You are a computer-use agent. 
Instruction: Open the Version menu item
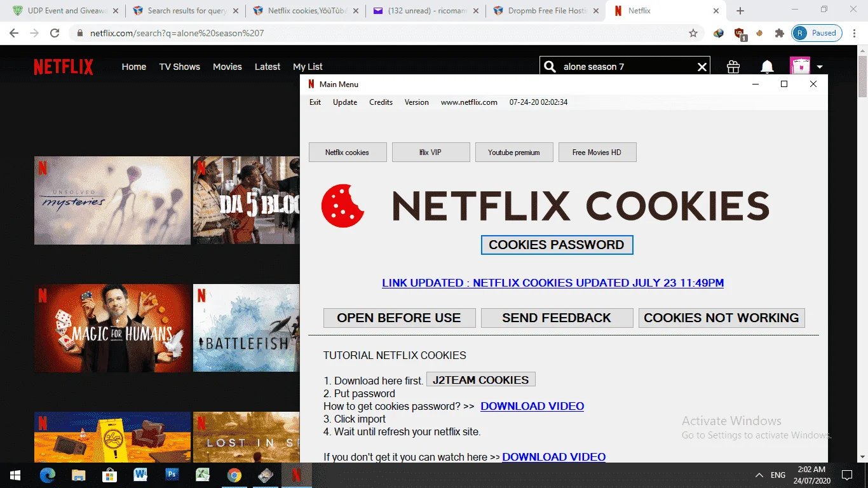(x=417, y=102)
